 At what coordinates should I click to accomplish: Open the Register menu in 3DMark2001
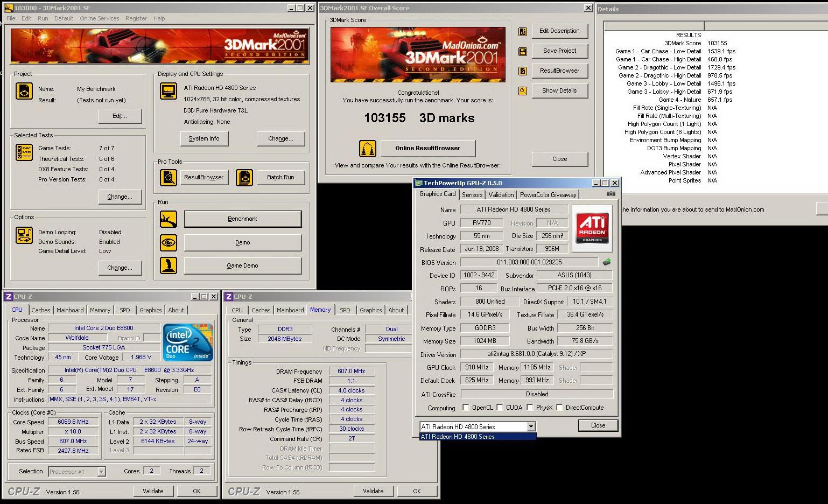pos(136,18)
